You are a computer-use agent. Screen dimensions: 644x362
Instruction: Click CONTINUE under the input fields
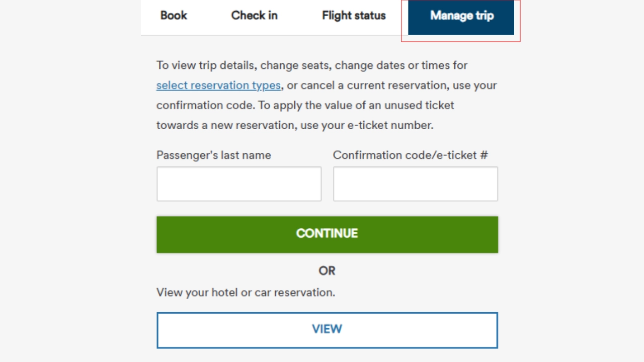327,234
